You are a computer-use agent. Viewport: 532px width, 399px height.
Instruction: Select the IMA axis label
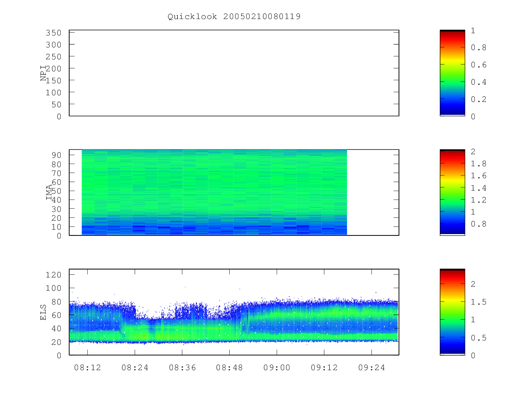click(x=49, y=192)
